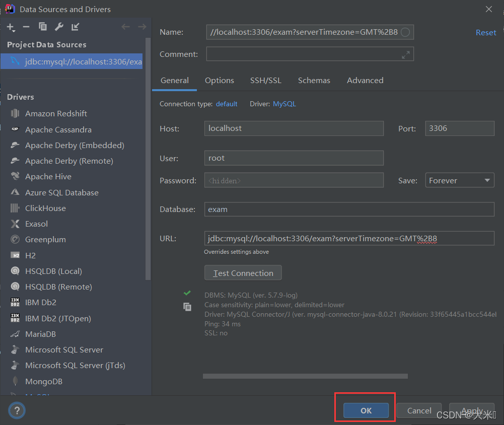Click the Database field with exam

tap(349, 209)
